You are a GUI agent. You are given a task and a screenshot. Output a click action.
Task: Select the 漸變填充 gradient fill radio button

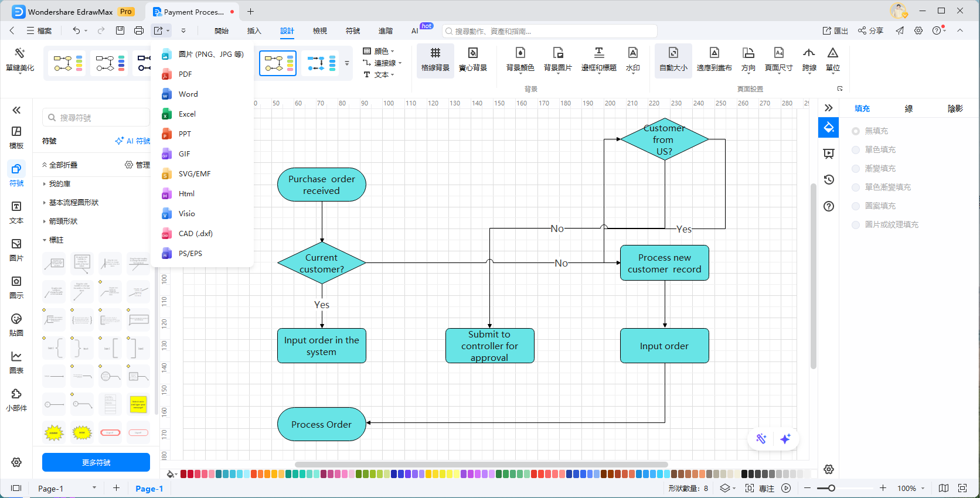[856, 169]
